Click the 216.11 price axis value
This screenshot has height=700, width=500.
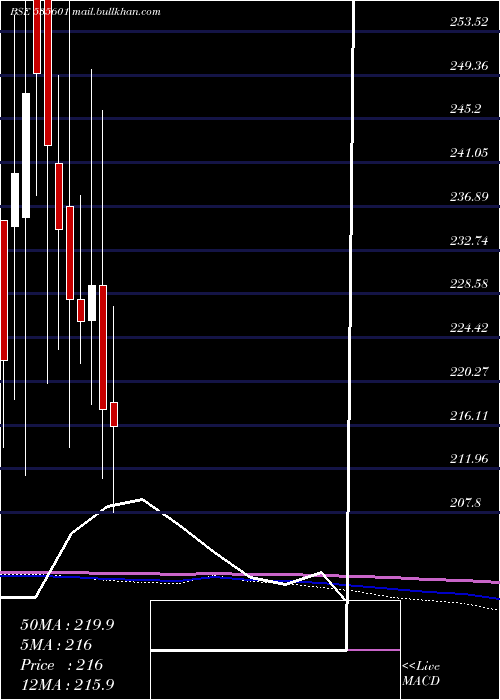pyautogui.click(x=469, y=416)
